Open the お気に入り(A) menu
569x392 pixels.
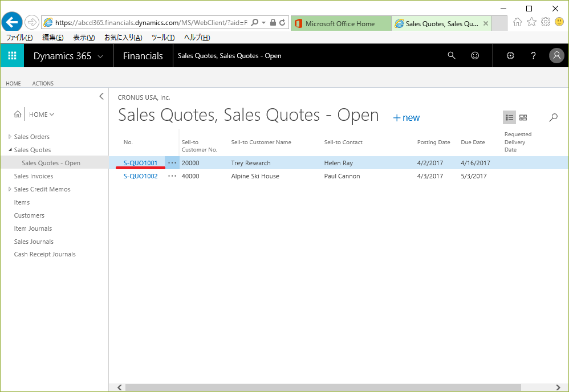click(x=123, y=38)
